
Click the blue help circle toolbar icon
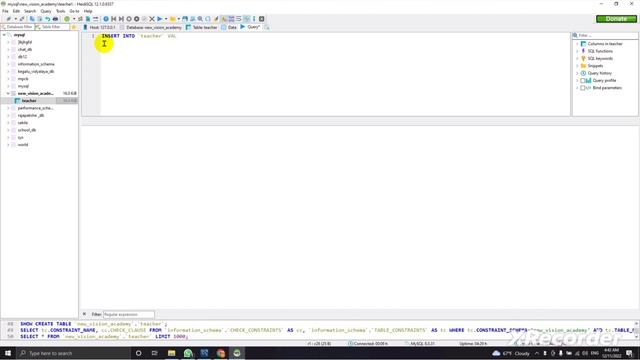pos(106,19)
